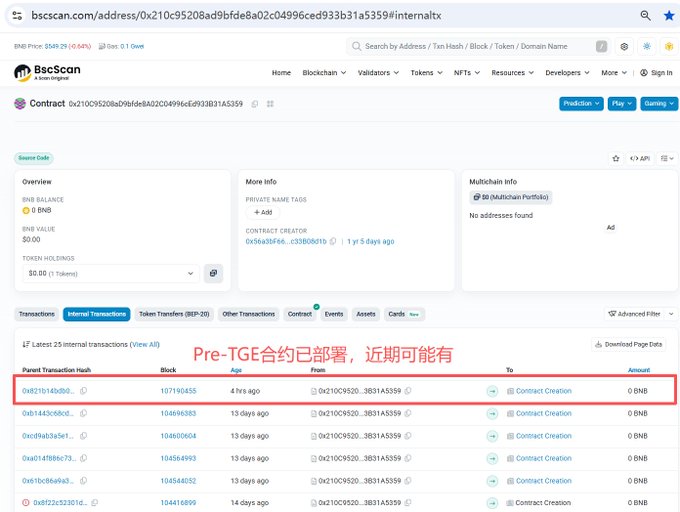Open token holdings wallet icon button
The height and width of the screenshot is (512, 680).
point(213,273)
